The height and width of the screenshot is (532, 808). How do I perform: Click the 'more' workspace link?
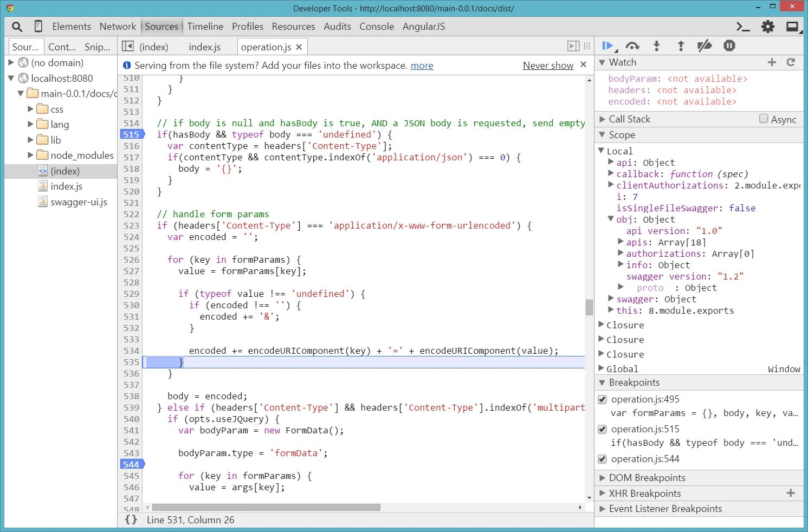click(x=422, y=66)
